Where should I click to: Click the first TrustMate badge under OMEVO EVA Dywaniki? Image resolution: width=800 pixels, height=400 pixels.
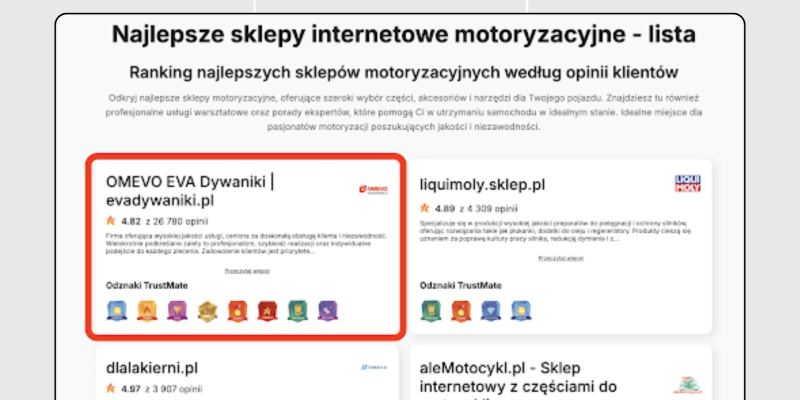pos(116,311)
